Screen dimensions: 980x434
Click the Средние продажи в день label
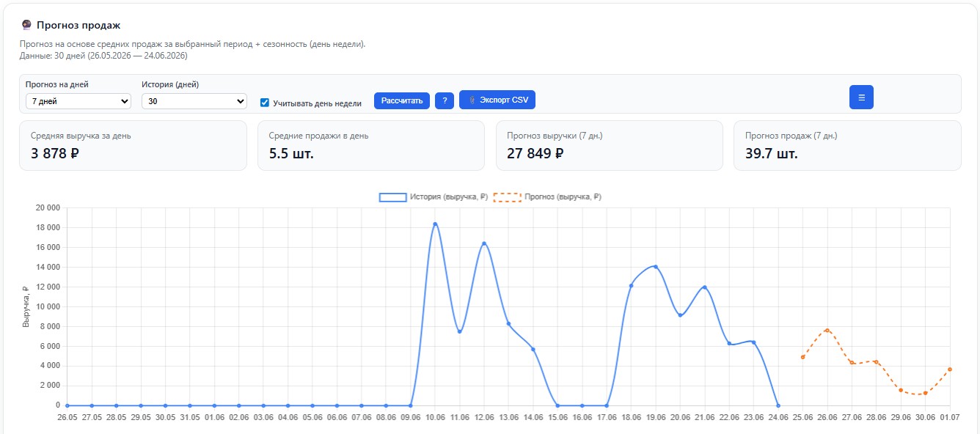click(x=318, y=136)
